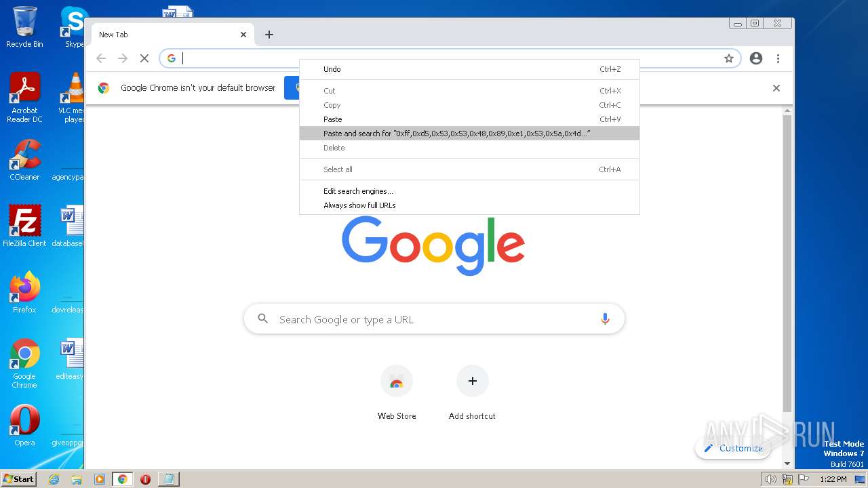Click the scrollbar up arrow in Chrome

coord(787,110)
